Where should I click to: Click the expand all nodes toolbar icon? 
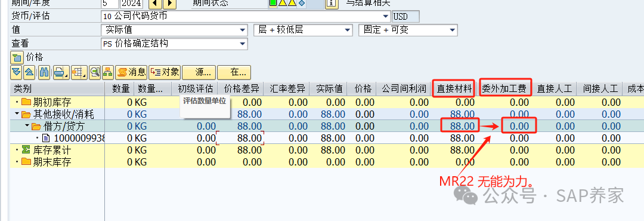point(17,72)
